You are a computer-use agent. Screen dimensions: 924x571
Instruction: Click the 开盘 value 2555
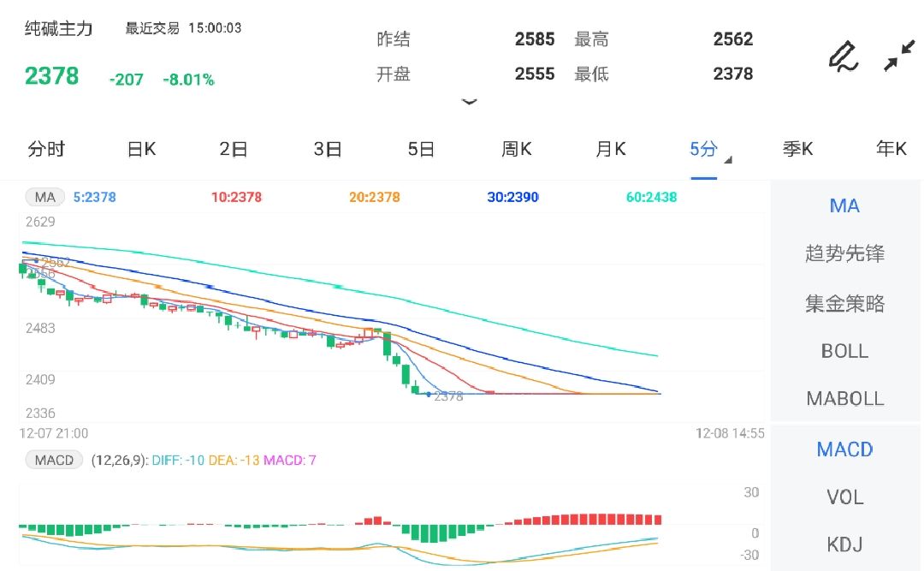(x=535, y=74)
